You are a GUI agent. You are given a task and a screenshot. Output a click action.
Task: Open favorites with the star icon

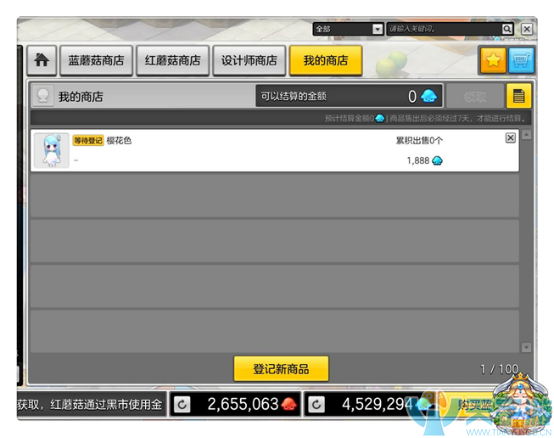coord(493,60)
